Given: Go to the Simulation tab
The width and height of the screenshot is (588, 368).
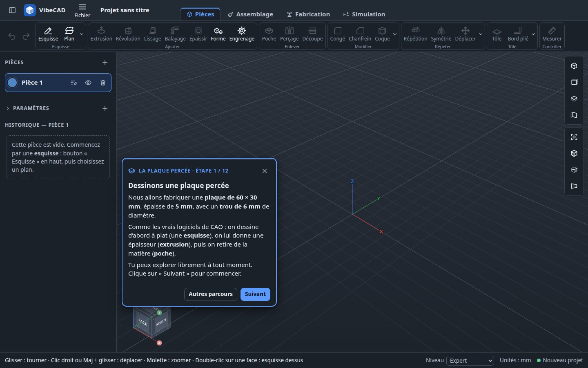Looking at the screenshot, I should tap(364, 14).
